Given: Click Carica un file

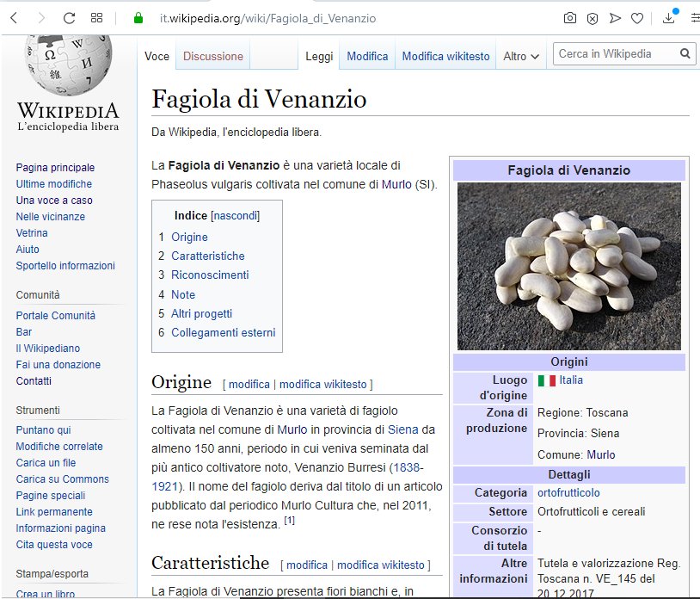Looking at the screenshot, I should point(46,463).
